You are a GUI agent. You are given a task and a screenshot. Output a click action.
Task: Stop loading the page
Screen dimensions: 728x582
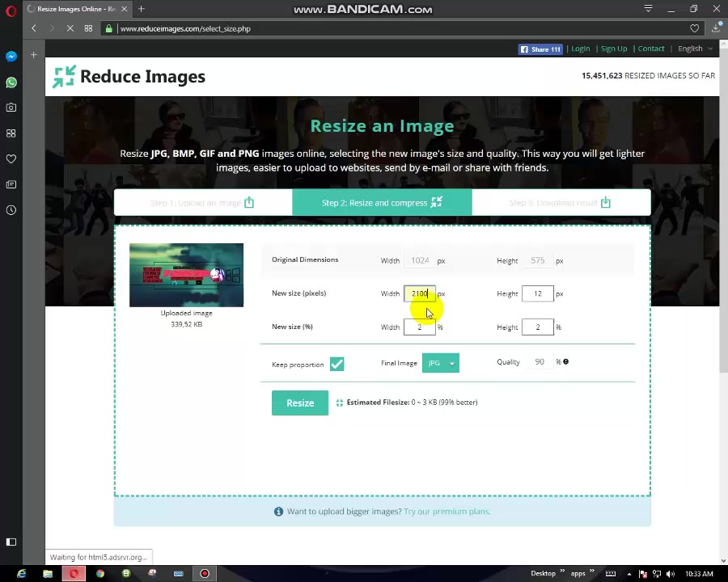point(70,28)
